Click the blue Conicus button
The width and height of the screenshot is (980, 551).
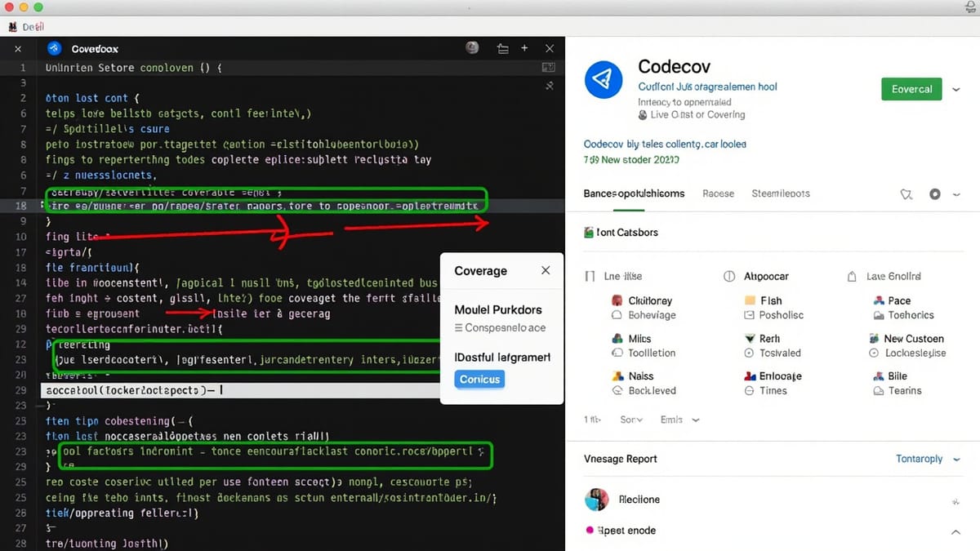[479, 380]
